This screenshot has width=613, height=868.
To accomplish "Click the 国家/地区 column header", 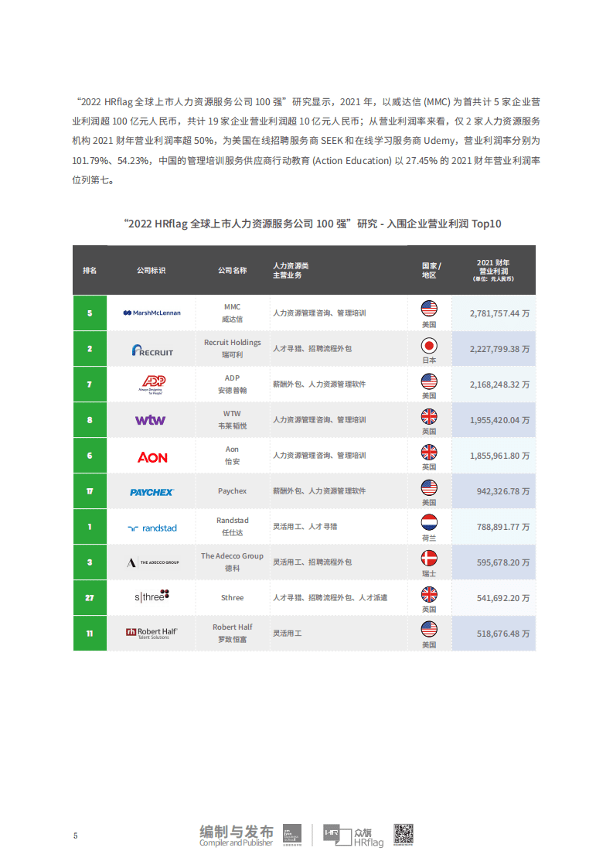I will pos(431,270).
